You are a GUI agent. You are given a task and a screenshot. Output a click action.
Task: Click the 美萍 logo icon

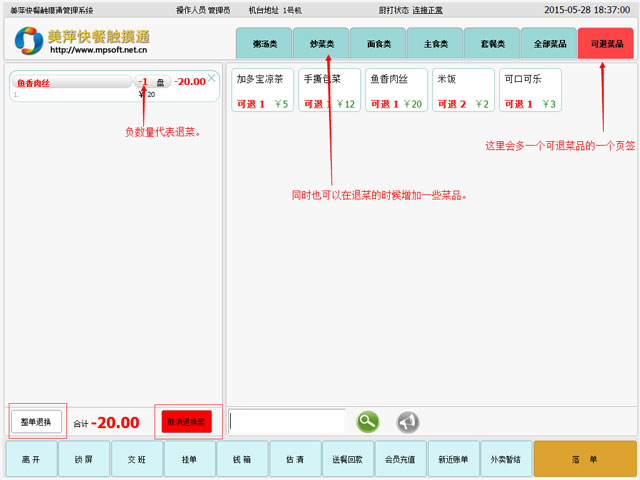[x=28, y=41]
